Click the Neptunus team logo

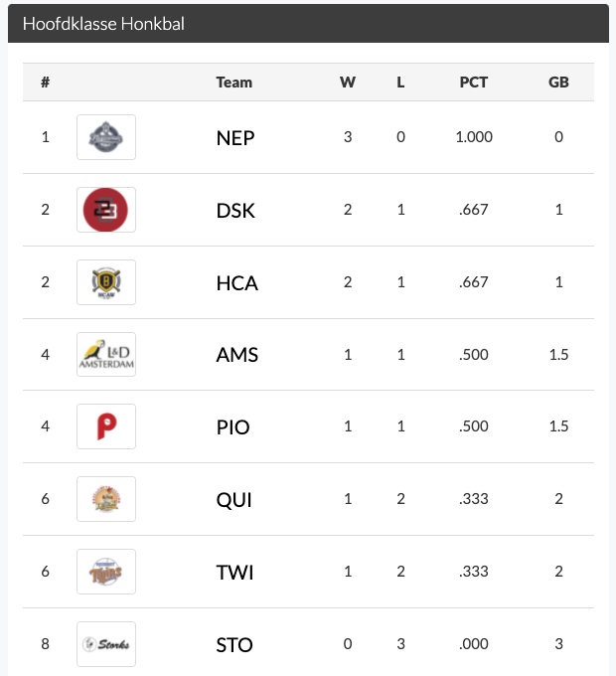tap(106, 137)
